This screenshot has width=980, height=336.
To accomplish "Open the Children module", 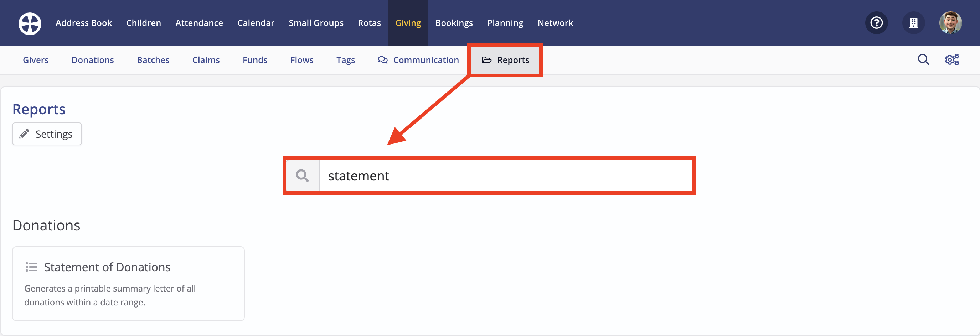I will pos(143,23).
